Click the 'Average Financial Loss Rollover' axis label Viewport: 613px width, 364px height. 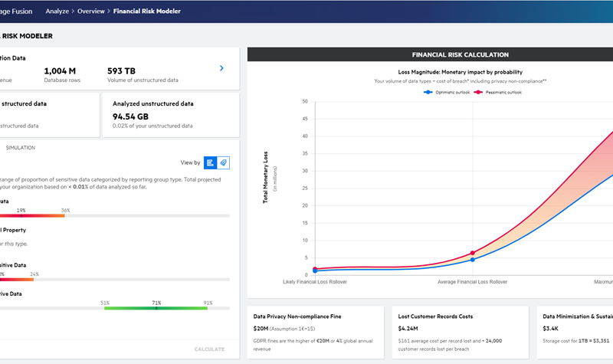[x=472, y=282]
